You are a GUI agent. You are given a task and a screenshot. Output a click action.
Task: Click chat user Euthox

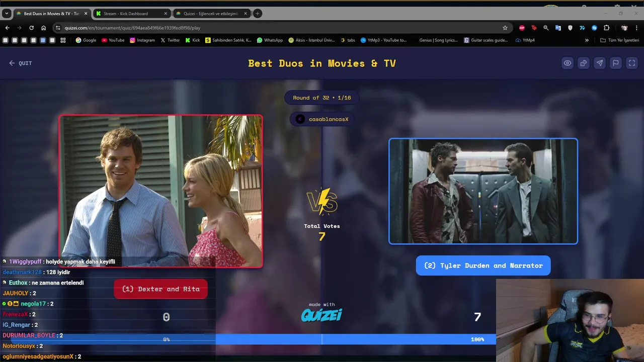pos(18,283)
